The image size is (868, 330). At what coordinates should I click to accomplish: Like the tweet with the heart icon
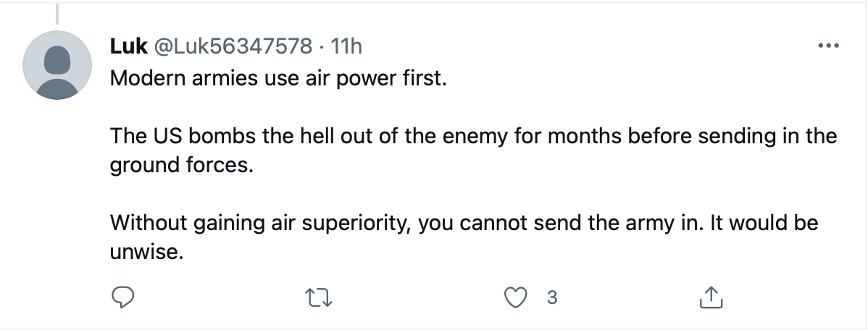(x=515, y=296)
